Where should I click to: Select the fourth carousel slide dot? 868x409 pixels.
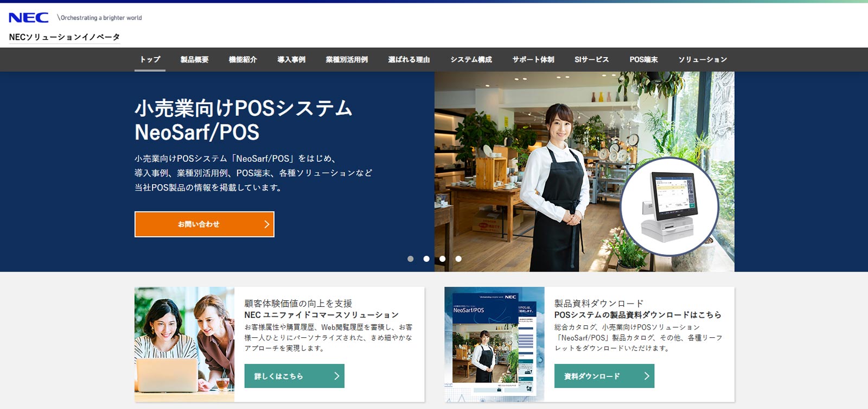point(458,259)
